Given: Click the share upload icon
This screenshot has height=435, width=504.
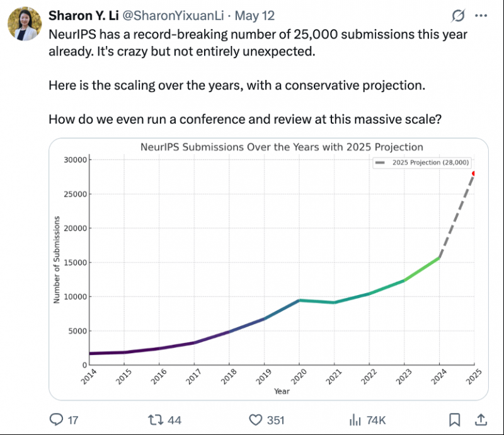Looking at the screenshot, I should [481, 420].
